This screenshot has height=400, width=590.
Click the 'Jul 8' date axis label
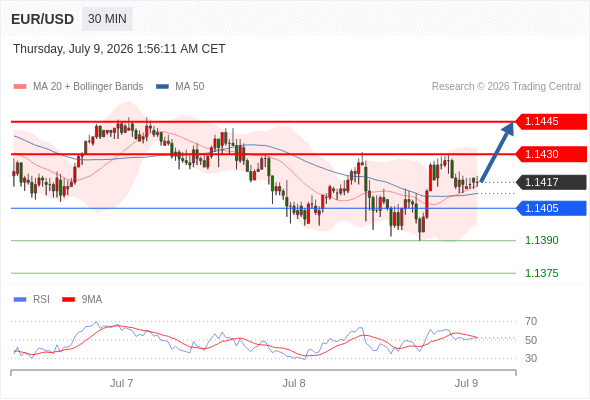point(294,383)
